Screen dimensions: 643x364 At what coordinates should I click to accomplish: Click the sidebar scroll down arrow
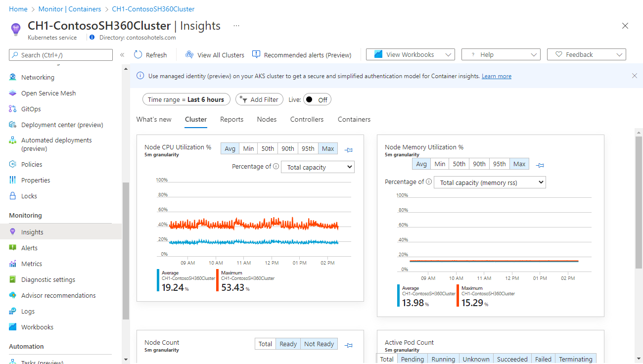pyautogui.click(x=126, y=359)
